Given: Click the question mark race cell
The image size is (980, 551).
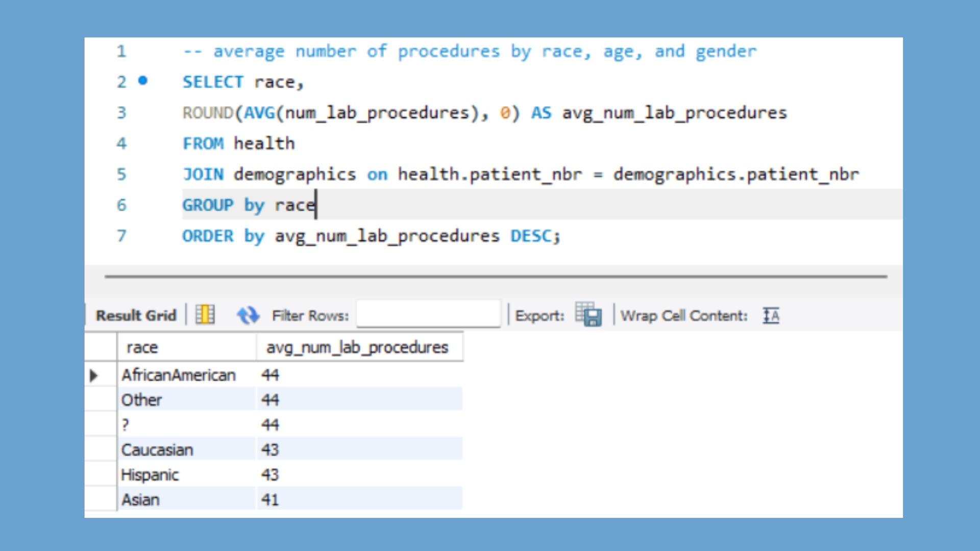Looking at the screenshot, I should click(x=126, y=425).
